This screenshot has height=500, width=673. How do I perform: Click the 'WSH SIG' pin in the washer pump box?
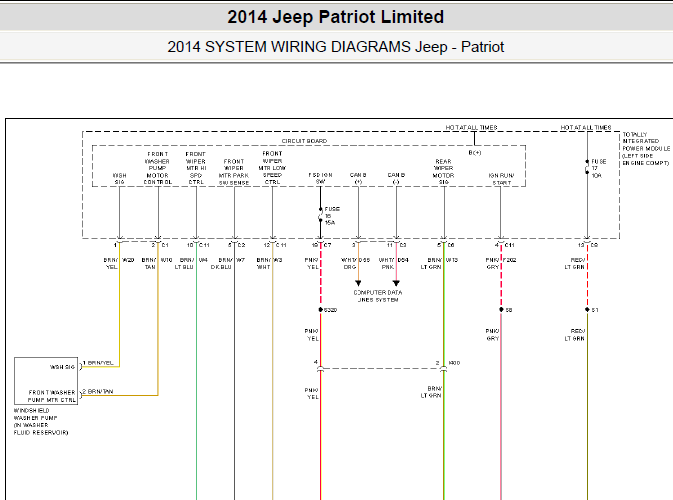[63, 367]
